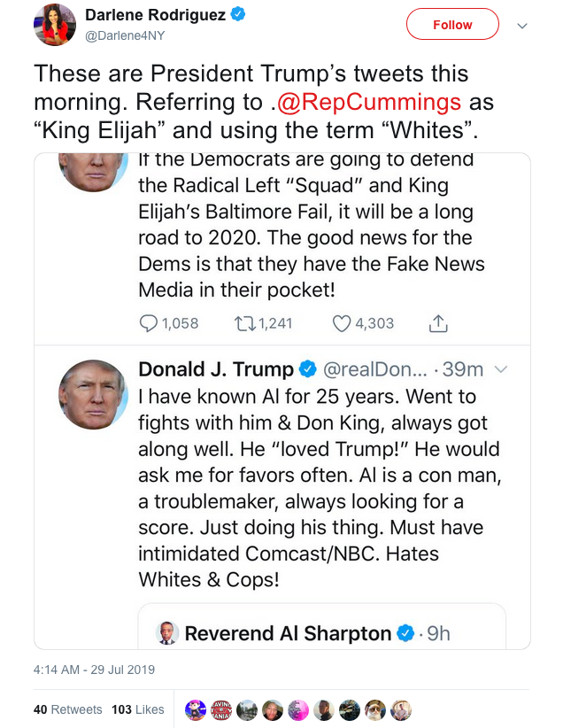Open the tweet timestamp 4:14 AM link

tap(94, 670)
